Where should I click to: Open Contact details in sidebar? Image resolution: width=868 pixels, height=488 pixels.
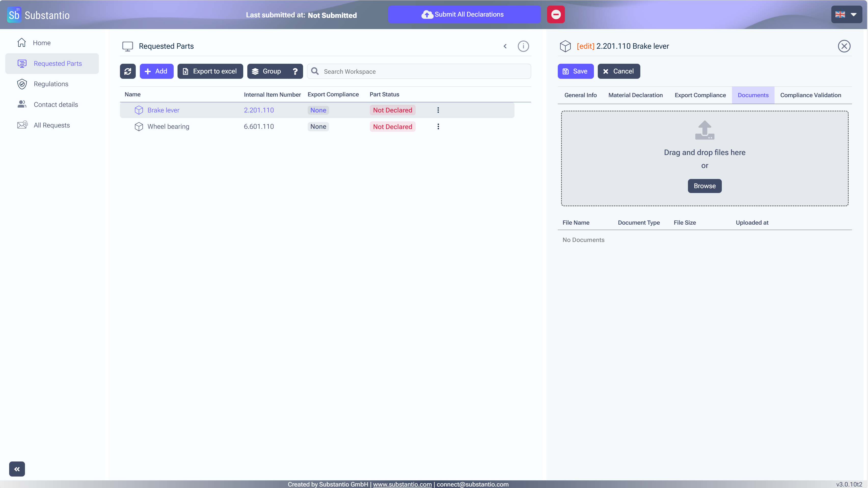56,105
